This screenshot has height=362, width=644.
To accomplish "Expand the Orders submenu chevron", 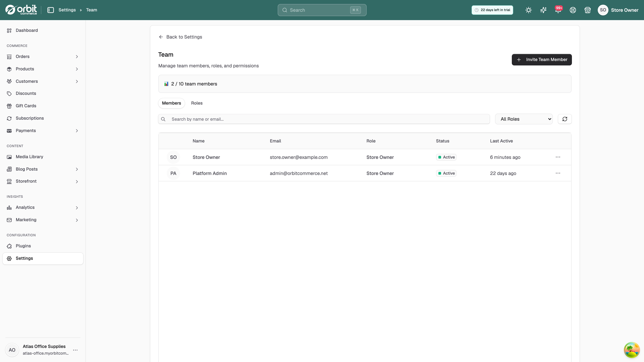I will click(x=77, y=57).
